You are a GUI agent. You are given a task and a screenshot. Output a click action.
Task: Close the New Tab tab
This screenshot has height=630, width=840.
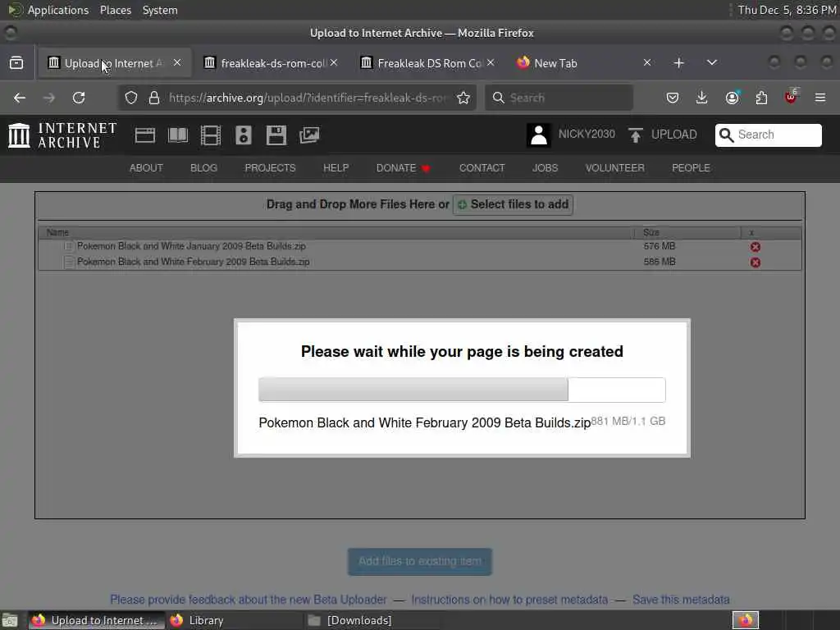click(647, 62)
